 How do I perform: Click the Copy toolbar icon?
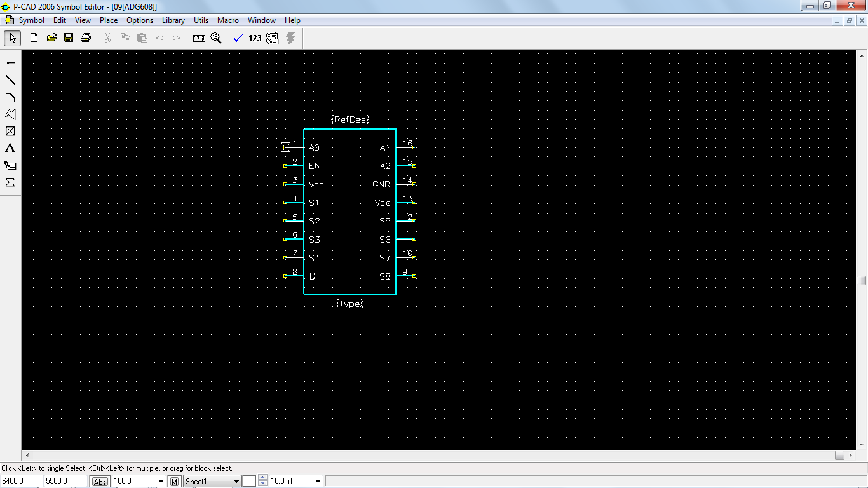point(125,38)
